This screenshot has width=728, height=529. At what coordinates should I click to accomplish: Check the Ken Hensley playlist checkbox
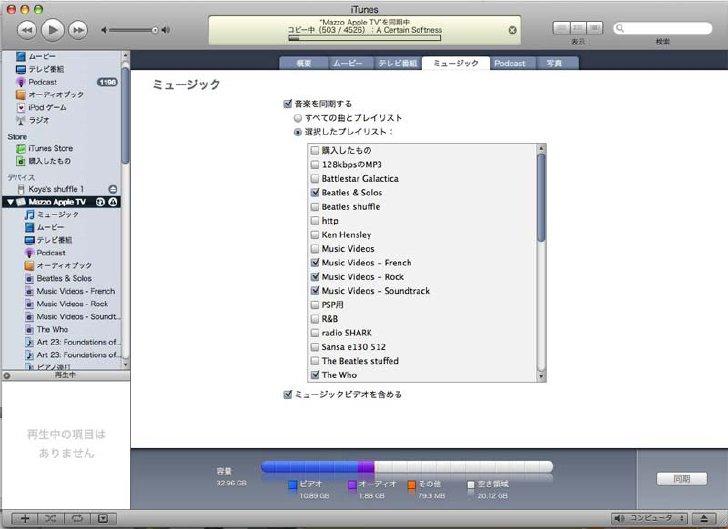315,235
